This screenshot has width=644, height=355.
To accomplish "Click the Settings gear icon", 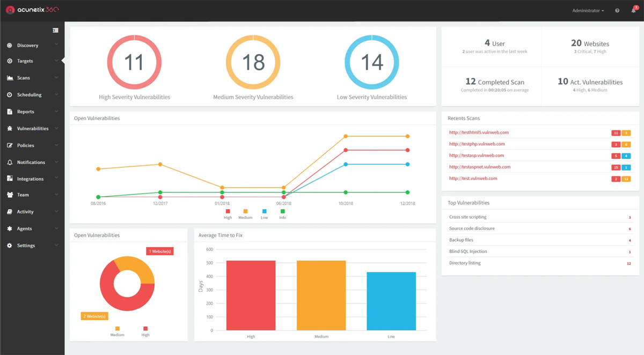I will point(10,246).
